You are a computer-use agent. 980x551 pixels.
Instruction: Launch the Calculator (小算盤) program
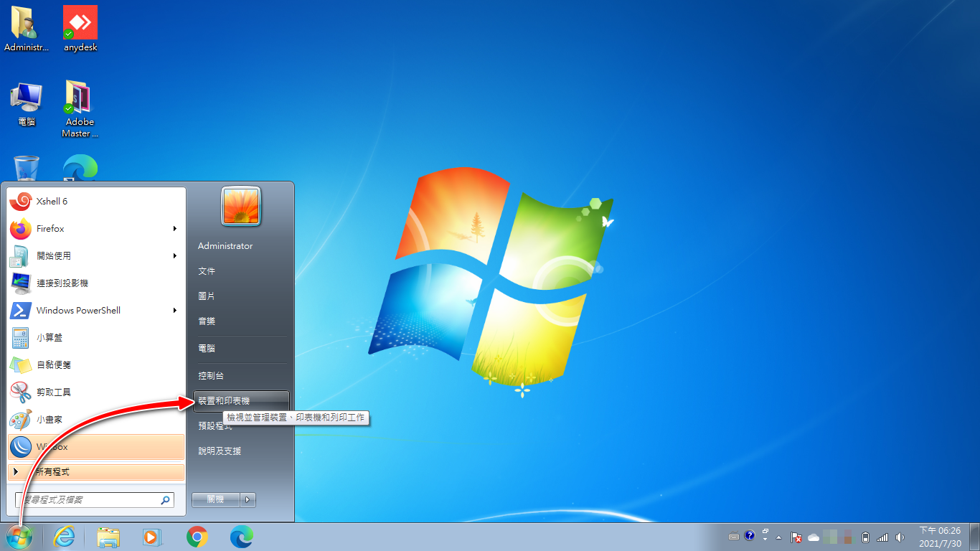[x=50, y=338]
